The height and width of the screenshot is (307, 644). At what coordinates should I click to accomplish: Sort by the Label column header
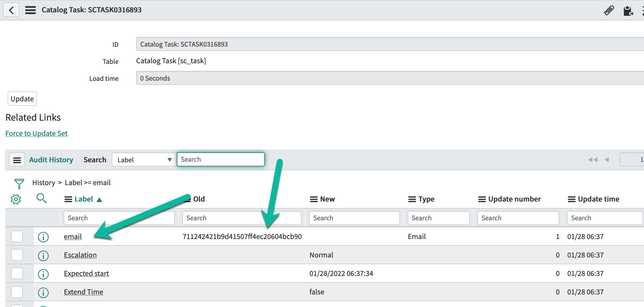(x=84, y=199)
